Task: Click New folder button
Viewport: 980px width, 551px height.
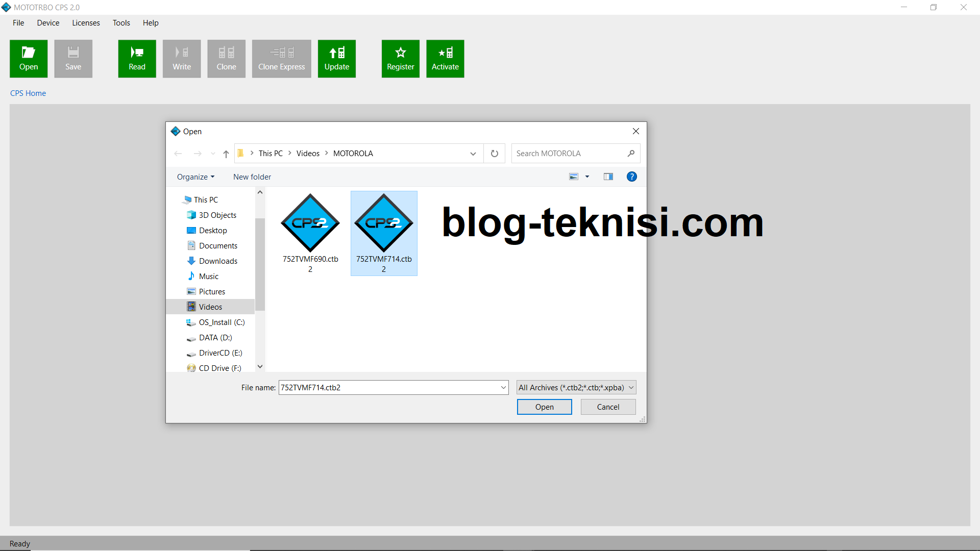Action: 252,177
